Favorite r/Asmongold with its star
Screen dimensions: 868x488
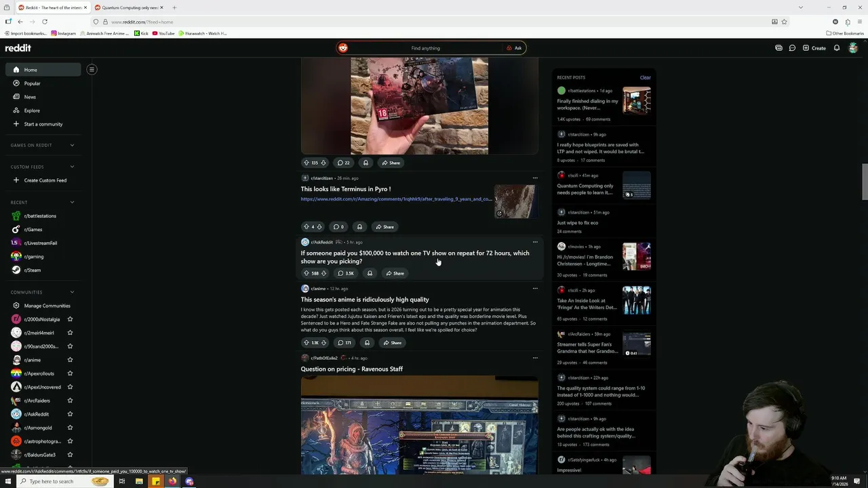coord(70,428)
